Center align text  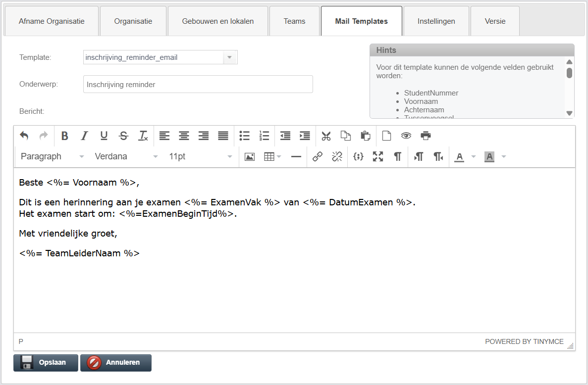(184, 136)
